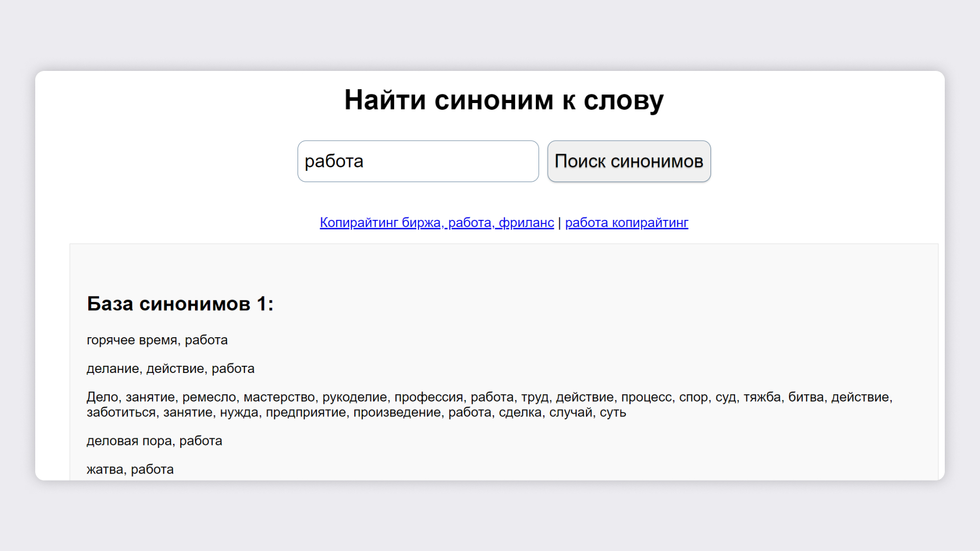Click the search field containing "работа"
Viewport: 980px width, 551px height.
click(418, 161)
